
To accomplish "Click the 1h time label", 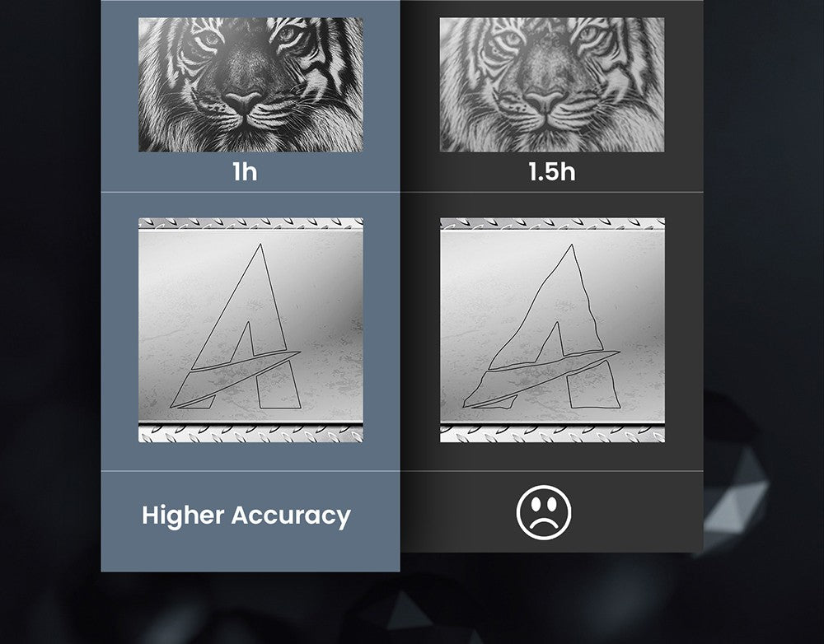I will pyautogui.click(x=245, y=172).
